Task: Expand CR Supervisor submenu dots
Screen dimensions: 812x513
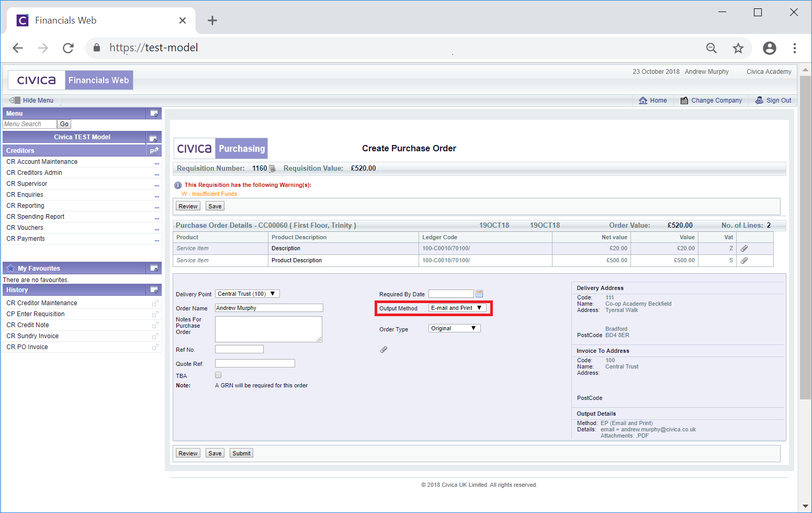Action: [x=156, y=185]
